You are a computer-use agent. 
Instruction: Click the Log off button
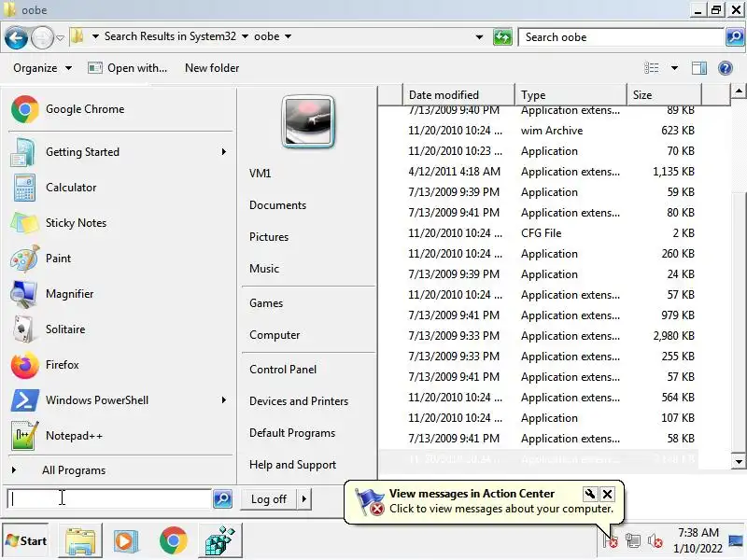(269, 499)
